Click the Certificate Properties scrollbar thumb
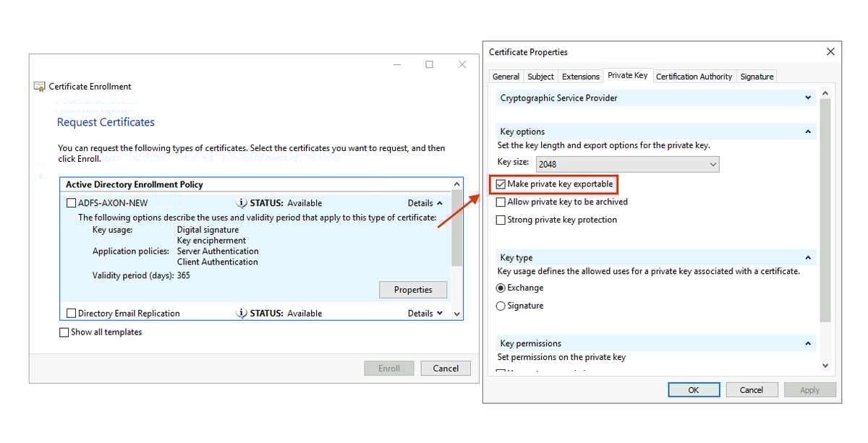This screenshot has height=443, width=868. pyautogui.click(x=825, y=210)
